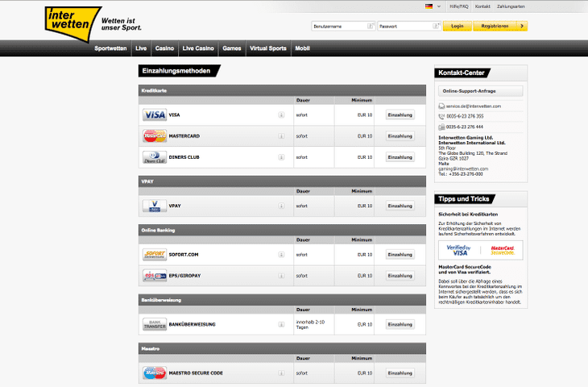
Task: Open the Mobil navigation item
Action: click(302, 48)
